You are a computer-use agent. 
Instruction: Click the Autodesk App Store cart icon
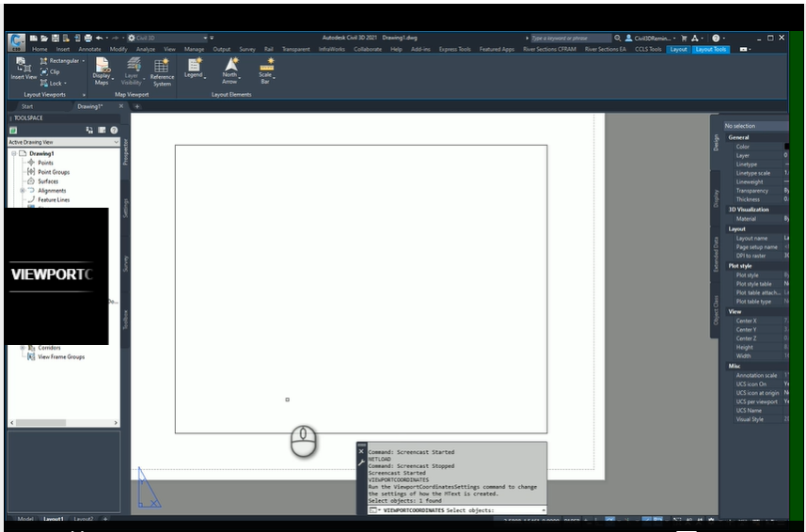[x=684, y=38]
